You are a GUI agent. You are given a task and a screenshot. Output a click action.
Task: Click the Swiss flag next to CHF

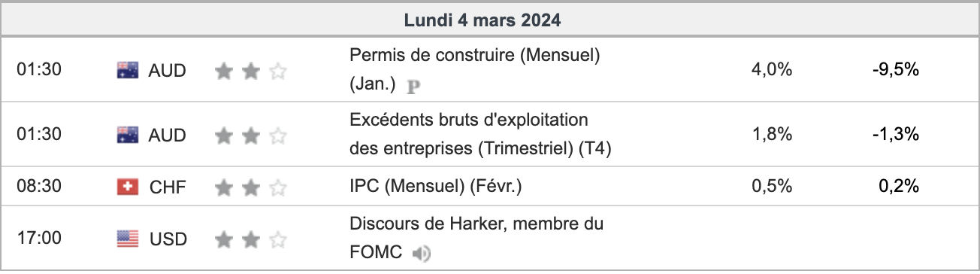tap(128, 187)
